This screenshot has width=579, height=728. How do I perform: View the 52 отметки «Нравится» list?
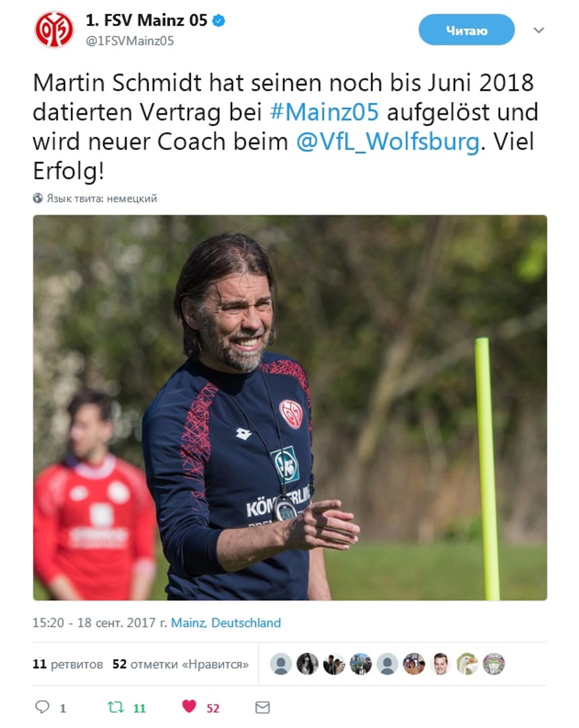click(x=180, y=664)
